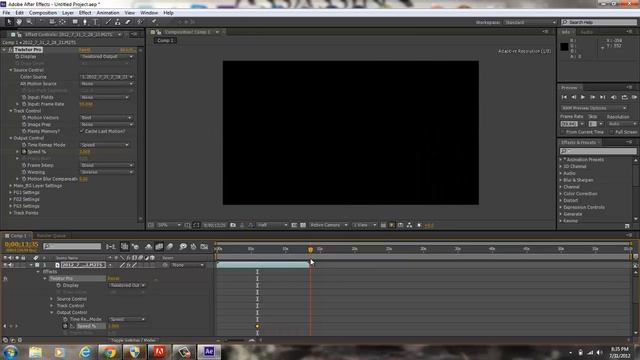Open the Effect menu

85,13
